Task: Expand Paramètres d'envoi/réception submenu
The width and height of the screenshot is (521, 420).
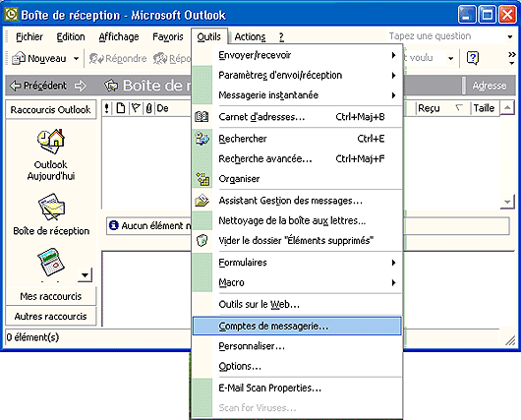Action: click(x=394, y=76)
